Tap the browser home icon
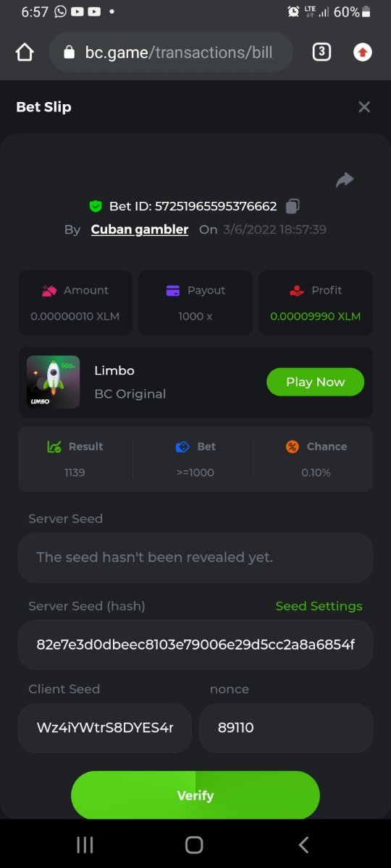The image size is (391, 868). [x=25, y=52]
